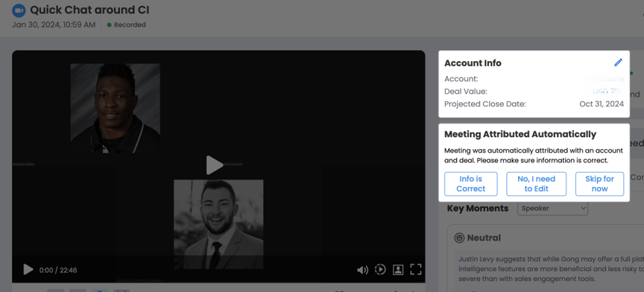Click the Recorded status label

pos(130,25)
